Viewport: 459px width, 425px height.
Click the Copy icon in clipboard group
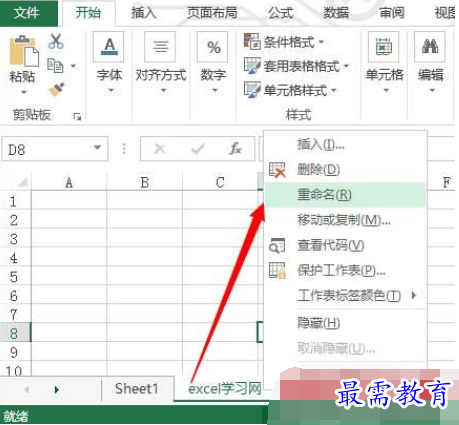pyautogui.click(x=55, y=65)
